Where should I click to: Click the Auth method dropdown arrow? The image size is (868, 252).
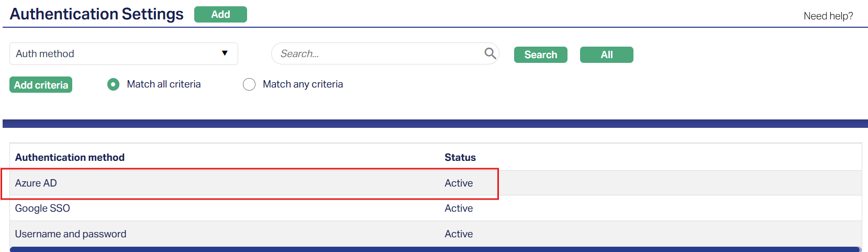[225, 53]
